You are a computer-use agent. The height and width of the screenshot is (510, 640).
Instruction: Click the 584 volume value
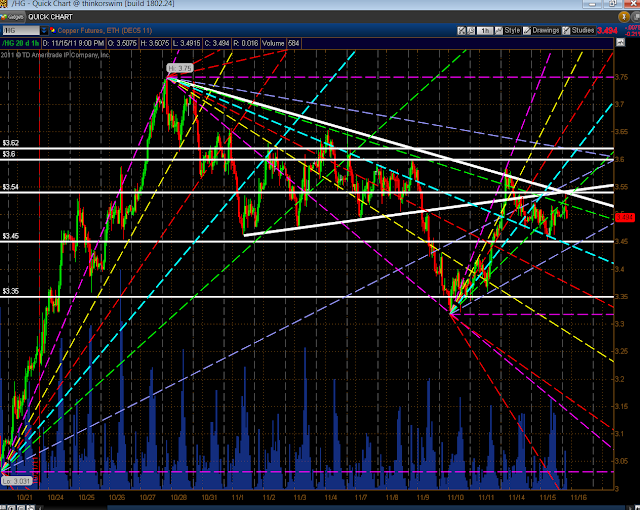(293, 43)
